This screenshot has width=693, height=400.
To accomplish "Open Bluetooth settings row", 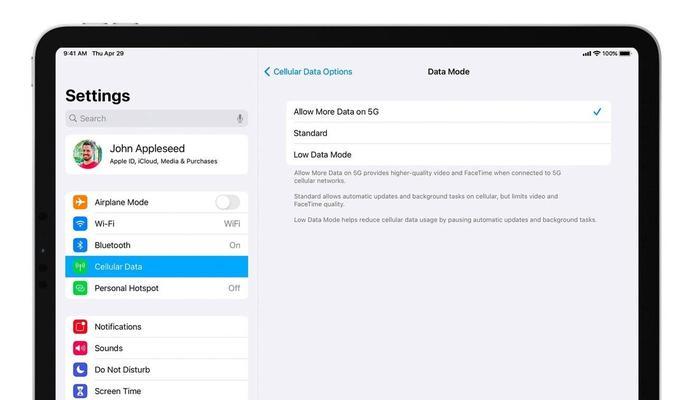I will point(156,245).
